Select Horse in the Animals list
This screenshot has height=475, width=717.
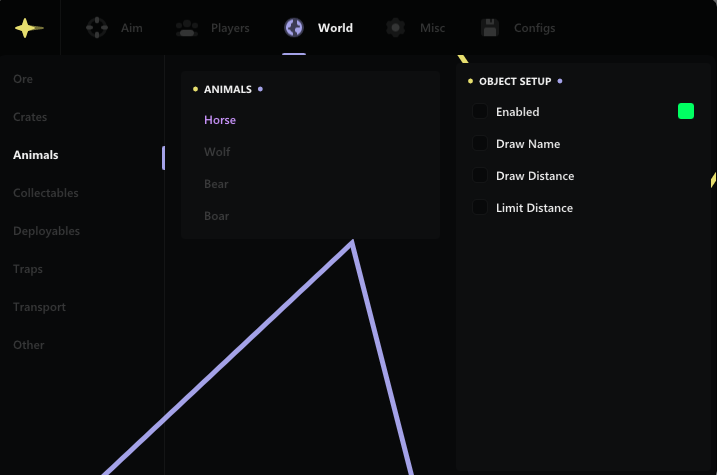[x=220, y=120]
